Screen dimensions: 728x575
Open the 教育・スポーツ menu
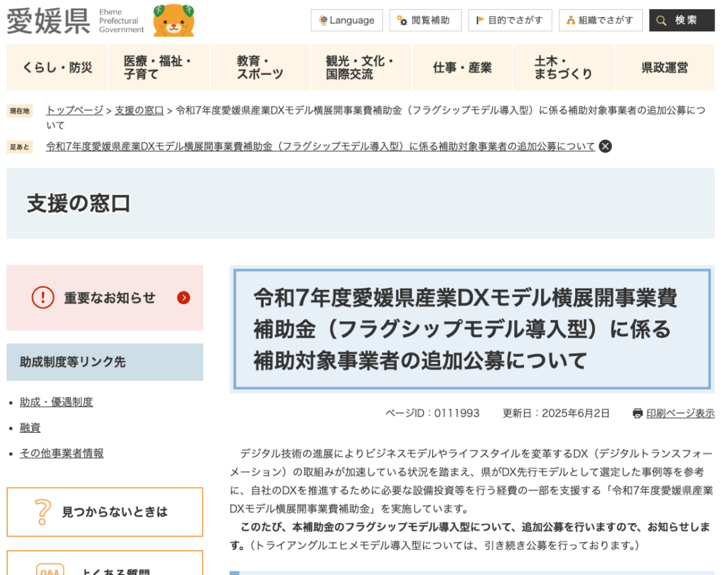tap(260, 68)
